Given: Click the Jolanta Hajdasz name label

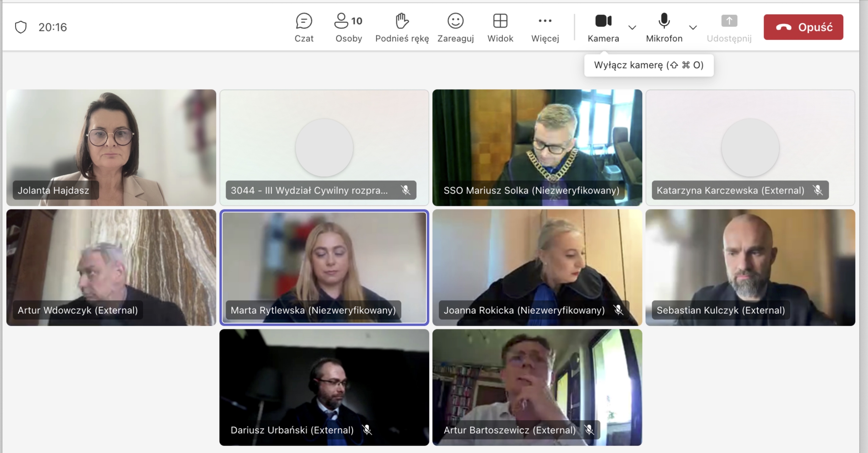Looking at the screenshot, I should [x=54, y=190].
